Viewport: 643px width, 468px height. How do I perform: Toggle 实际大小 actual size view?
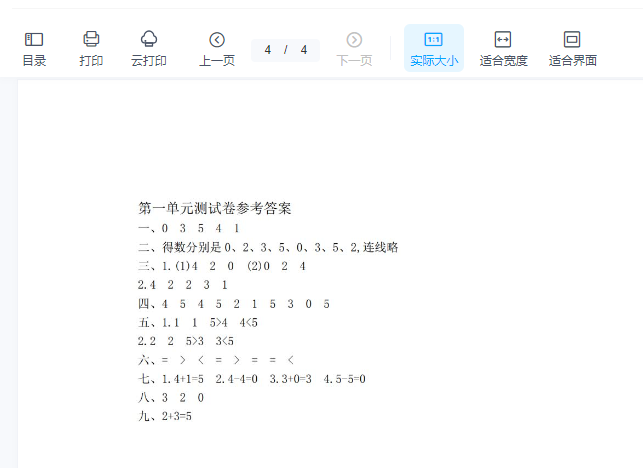(433, 48)
